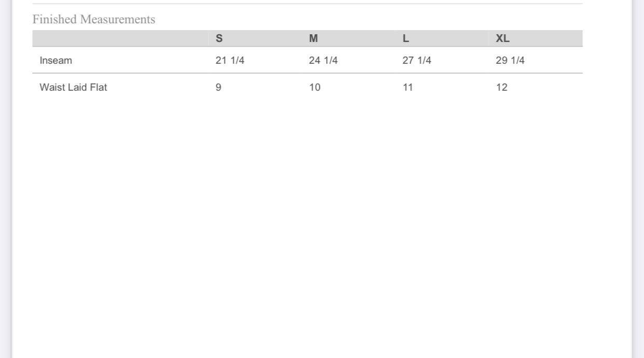The height and width of the screenshot is (358, 644).
Task: Select the S size column header
Action: (x=219, y=38)
